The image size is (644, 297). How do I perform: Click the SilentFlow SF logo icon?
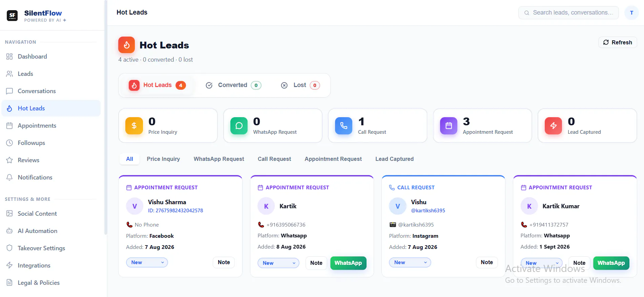tap(12, 15)
